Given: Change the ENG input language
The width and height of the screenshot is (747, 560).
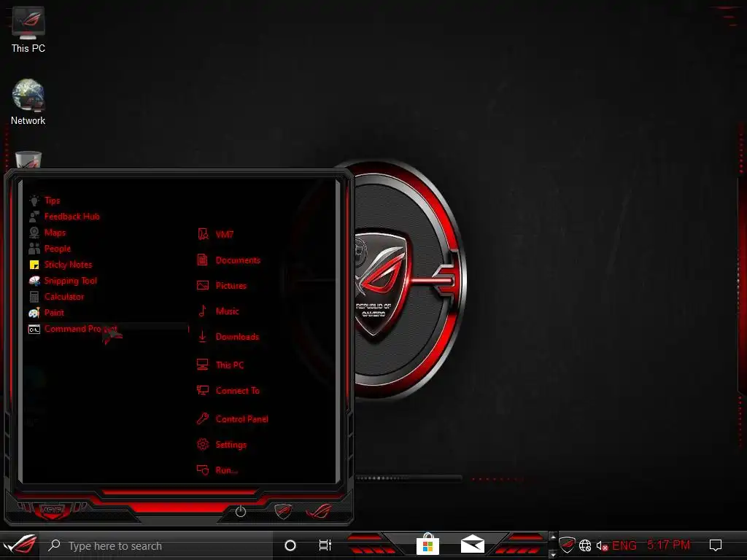Looking at the screenshot, I should [624, 545].
